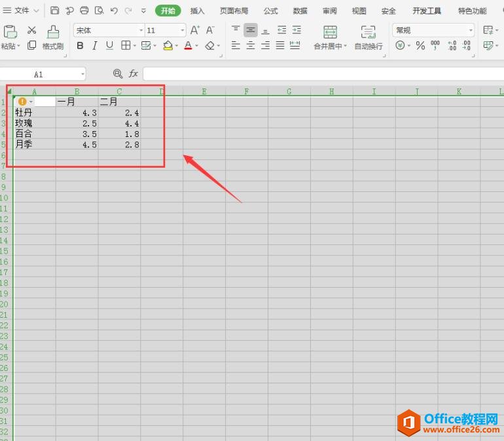Apply percent style
The image size is (504, 441).
pyautogui.click(x=420, y=45)
